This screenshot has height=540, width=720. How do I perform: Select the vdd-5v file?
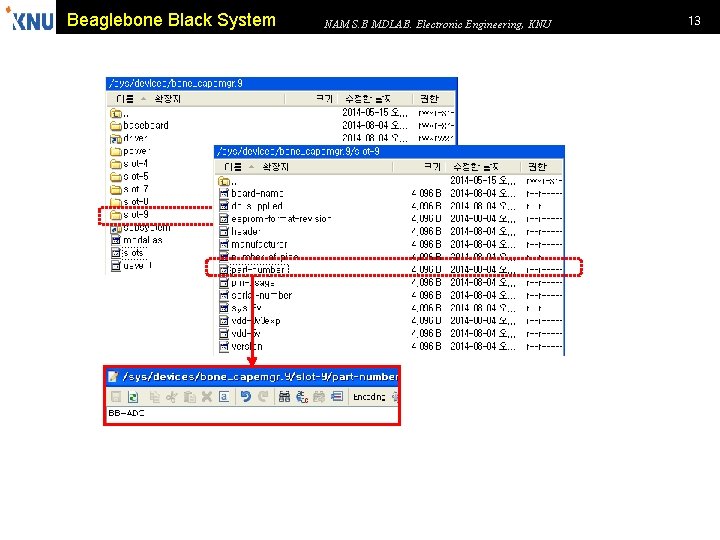(240, 333)
